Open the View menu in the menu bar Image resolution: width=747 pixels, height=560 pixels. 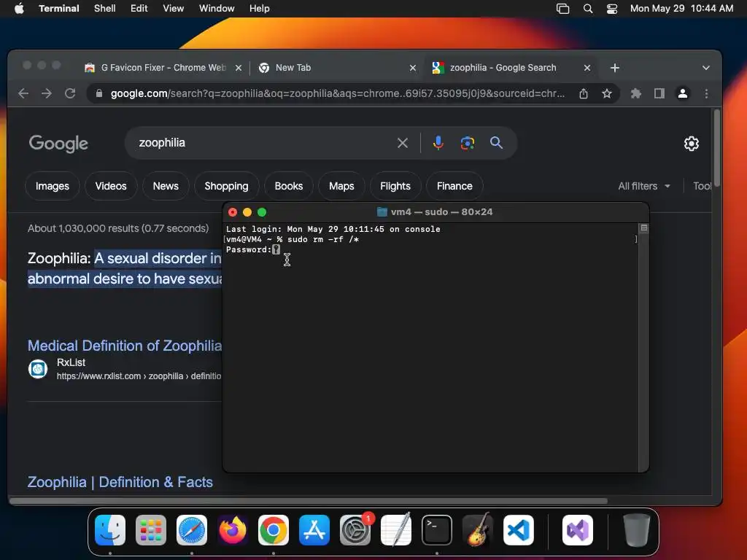coord(173,9)
